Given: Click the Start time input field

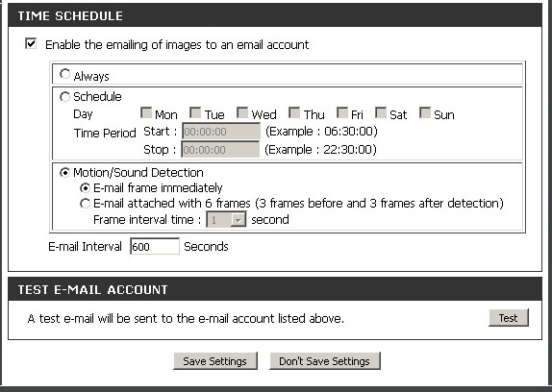Looking at the screenshot, I should (x=221, y=132).
